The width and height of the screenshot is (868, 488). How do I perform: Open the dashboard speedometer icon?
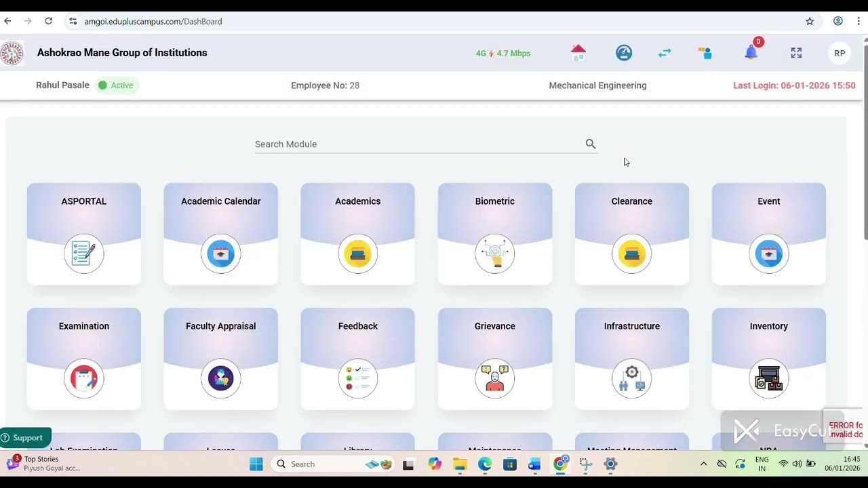[624, 53]
